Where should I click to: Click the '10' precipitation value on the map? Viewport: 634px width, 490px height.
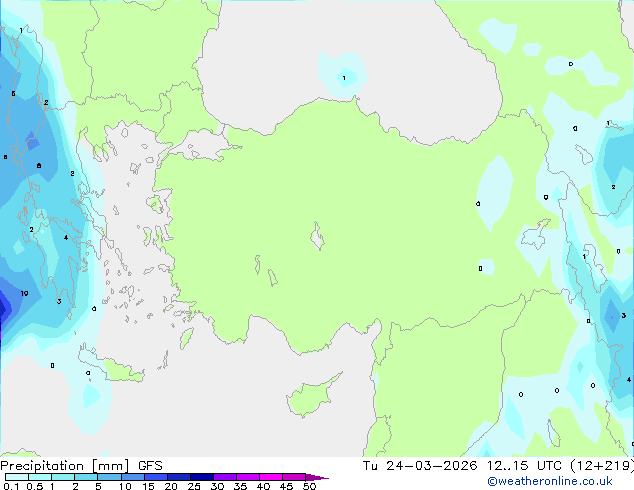tap(24, 294)
